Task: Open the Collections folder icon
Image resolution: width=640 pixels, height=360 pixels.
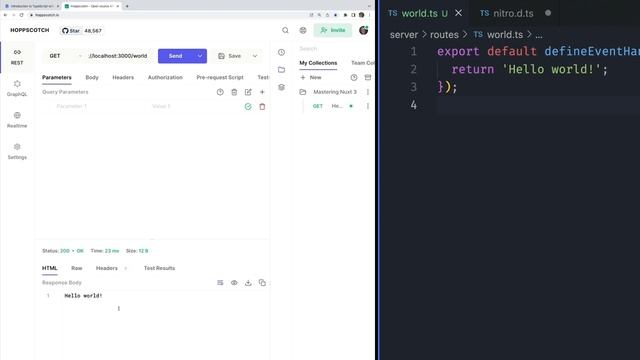Action: [281, 70]
